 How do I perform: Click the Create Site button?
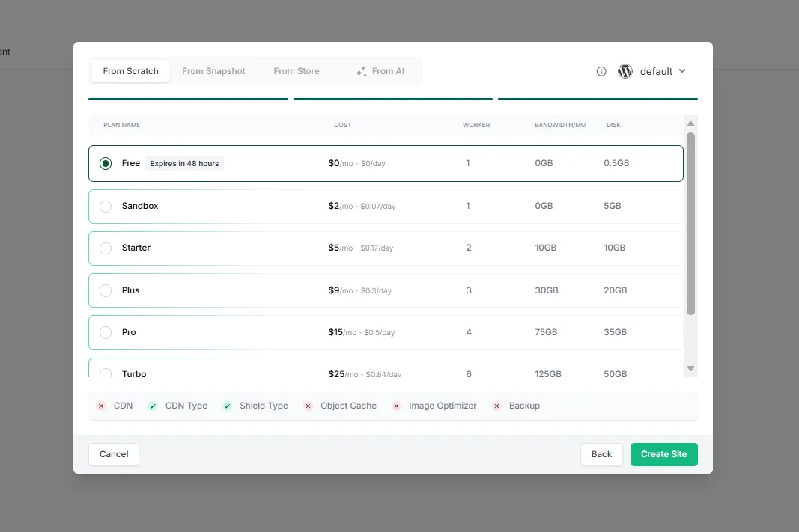pos(664,454)
